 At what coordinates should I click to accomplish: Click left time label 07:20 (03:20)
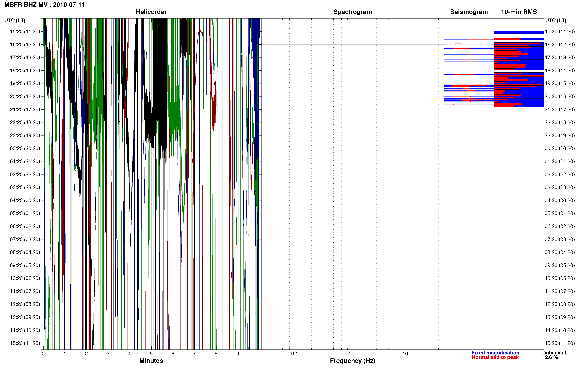(25, 239)
